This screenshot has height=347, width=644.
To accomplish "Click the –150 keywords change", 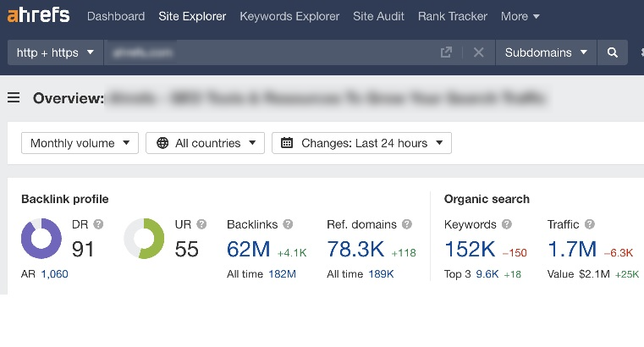I will [x=515, y=253].
